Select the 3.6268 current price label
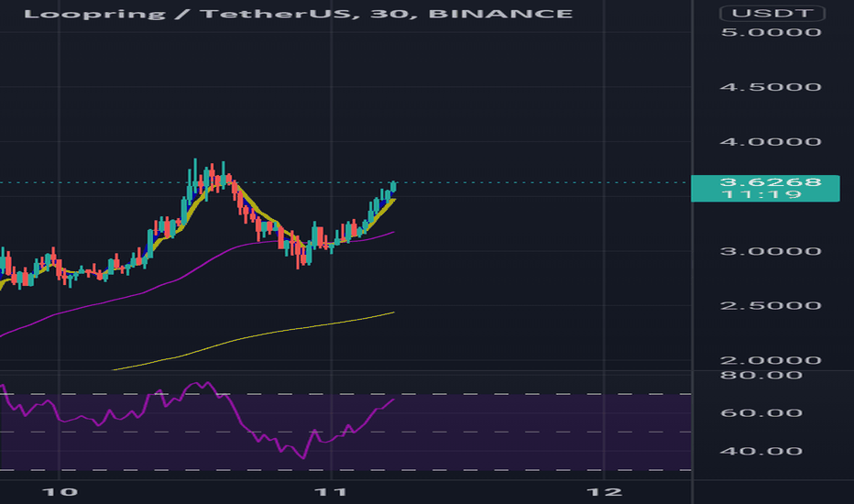The height and width of the screenshot is (504, 854). click(765, 189)
